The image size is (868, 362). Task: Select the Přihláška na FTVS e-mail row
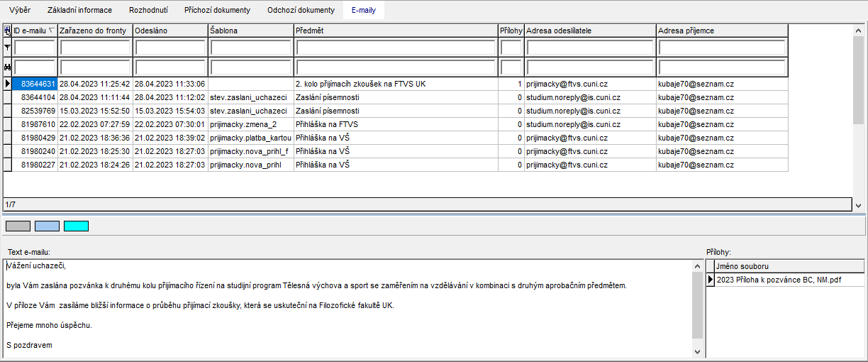coord(396,124)
